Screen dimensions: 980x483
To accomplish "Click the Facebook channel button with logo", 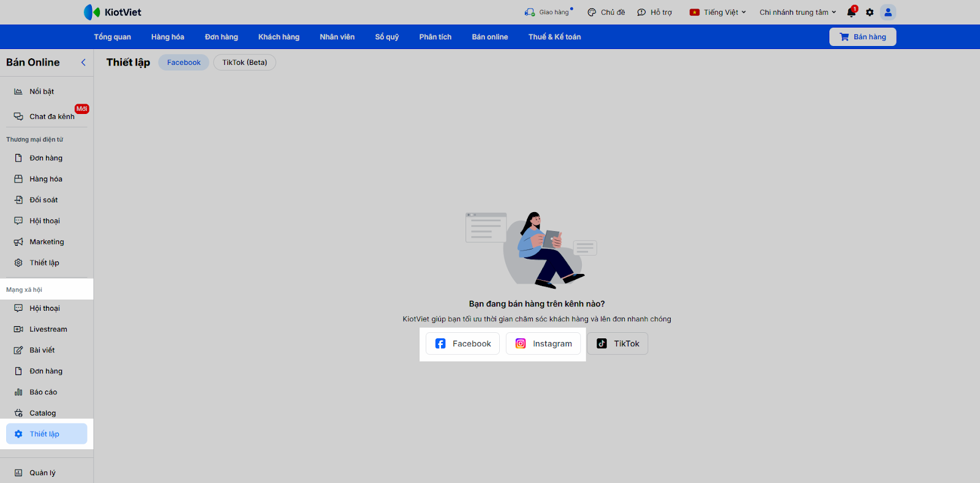I will point(463,344).
